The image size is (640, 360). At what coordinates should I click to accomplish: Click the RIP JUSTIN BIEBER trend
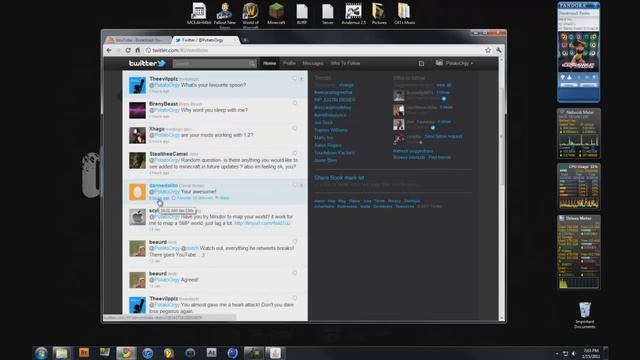coord(335,100)
